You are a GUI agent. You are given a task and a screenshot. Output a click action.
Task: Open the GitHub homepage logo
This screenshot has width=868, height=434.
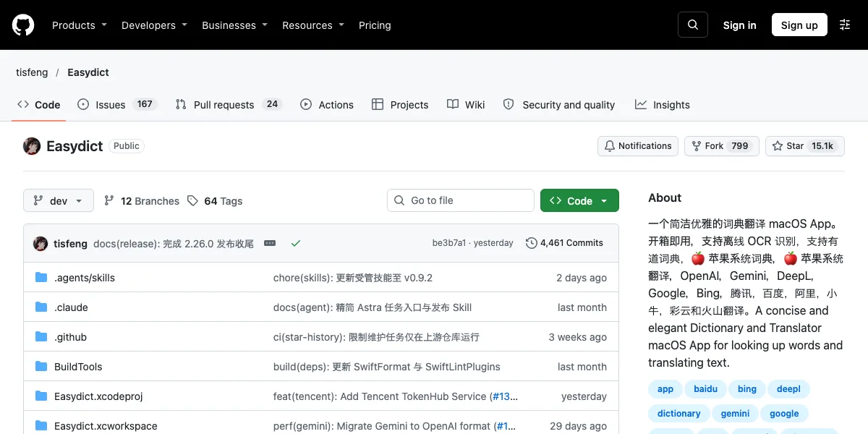coord(23,25)
